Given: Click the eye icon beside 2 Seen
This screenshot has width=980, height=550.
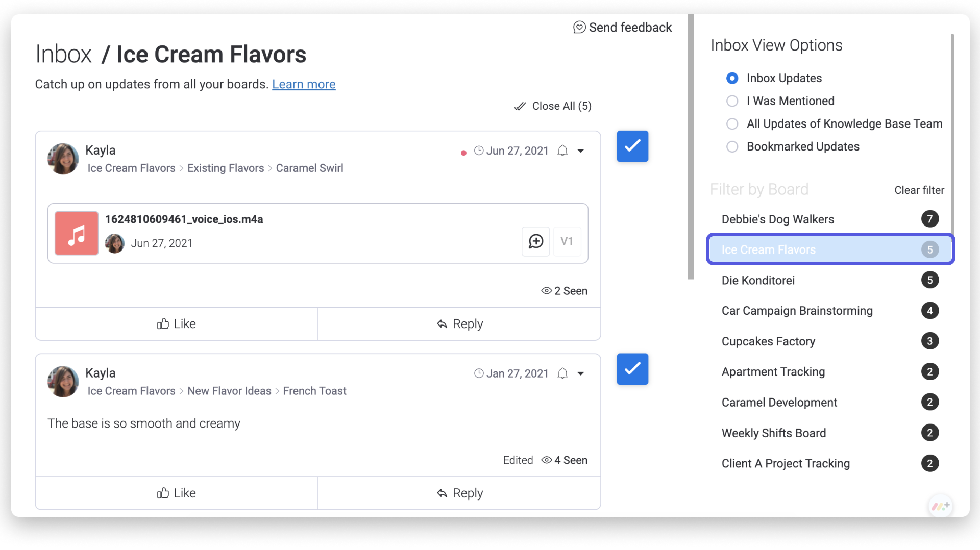Looking at the screenshot, I should pos(547,291).
